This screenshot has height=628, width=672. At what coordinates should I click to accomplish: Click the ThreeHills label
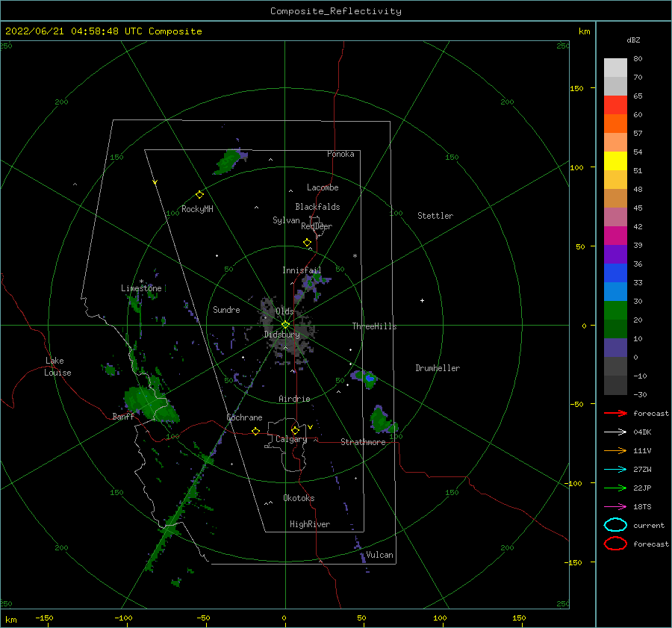[374, 326]
